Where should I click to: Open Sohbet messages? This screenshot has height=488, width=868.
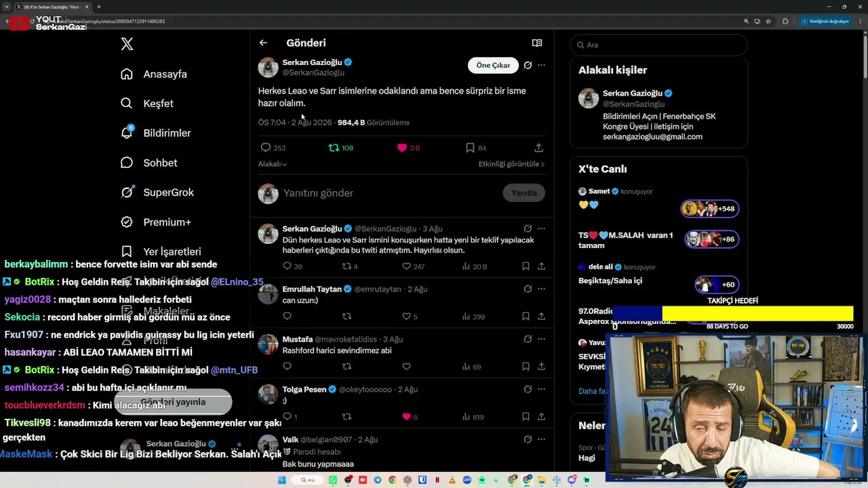[149, 163]
